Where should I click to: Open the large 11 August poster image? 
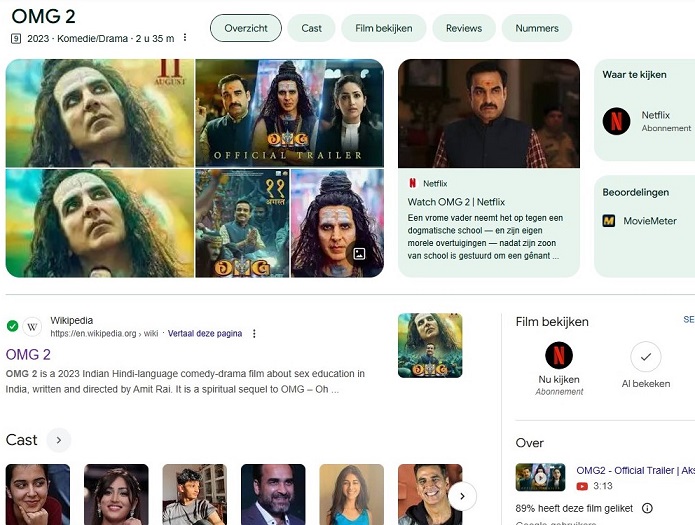point(100,113)
